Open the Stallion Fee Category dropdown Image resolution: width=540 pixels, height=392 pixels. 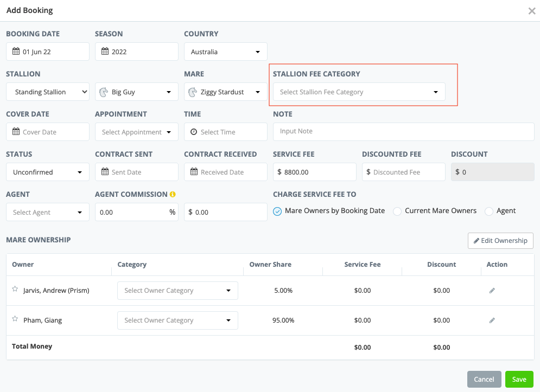tap(359, 92)
